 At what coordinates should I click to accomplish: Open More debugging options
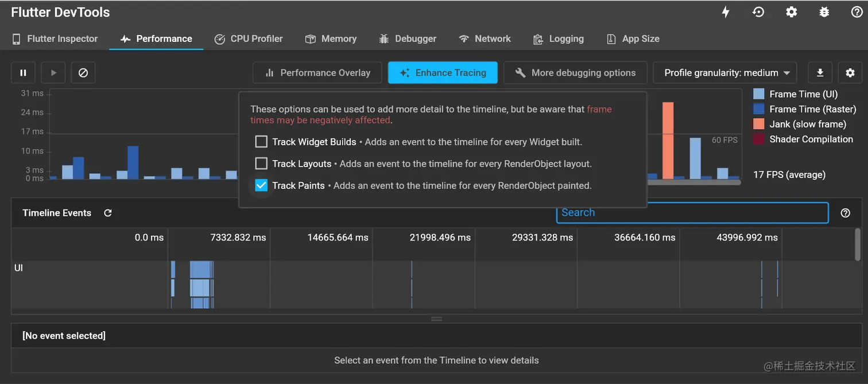[x=575, y=73]
